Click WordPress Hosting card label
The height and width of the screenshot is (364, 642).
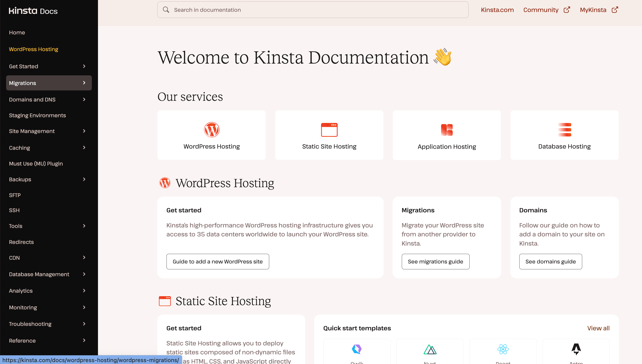click(211, 146)
